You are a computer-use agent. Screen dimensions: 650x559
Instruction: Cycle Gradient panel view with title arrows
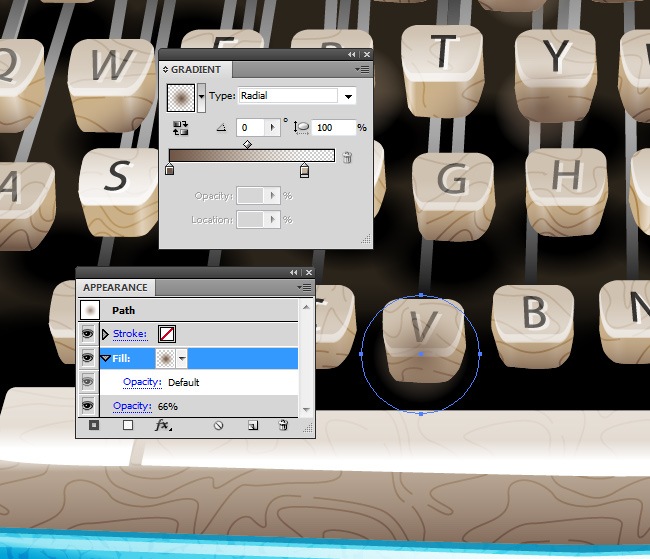click(x=165, y=70)
